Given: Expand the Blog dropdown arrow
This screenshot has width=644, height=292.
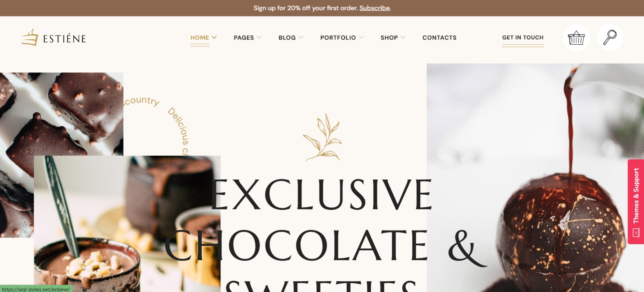Looking at the screenshot, I should pyautogui.click(x=301, y=37).
